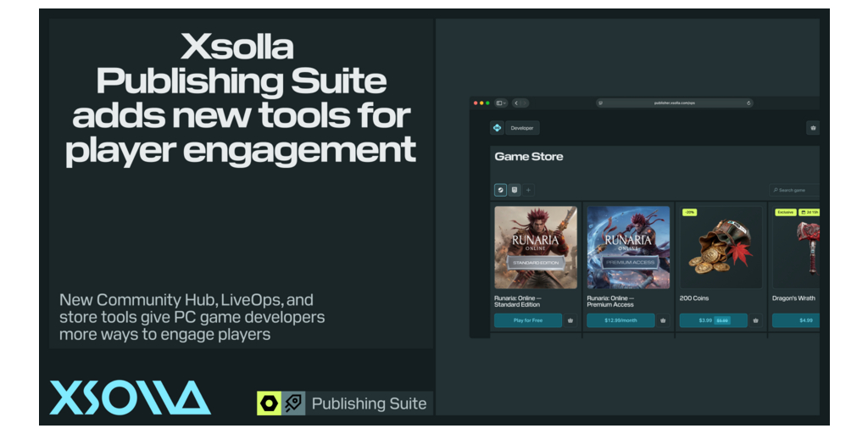The height and width of the screenshot is (434, 868).
Task: Click the $12.99/month subscription button
Action: pos(620,320)
